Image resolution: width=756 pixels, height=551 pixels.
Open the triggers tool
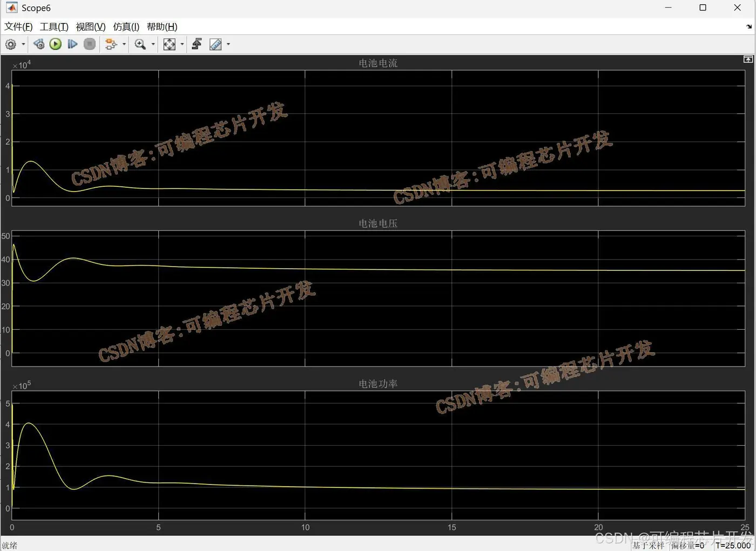(197, 44)
